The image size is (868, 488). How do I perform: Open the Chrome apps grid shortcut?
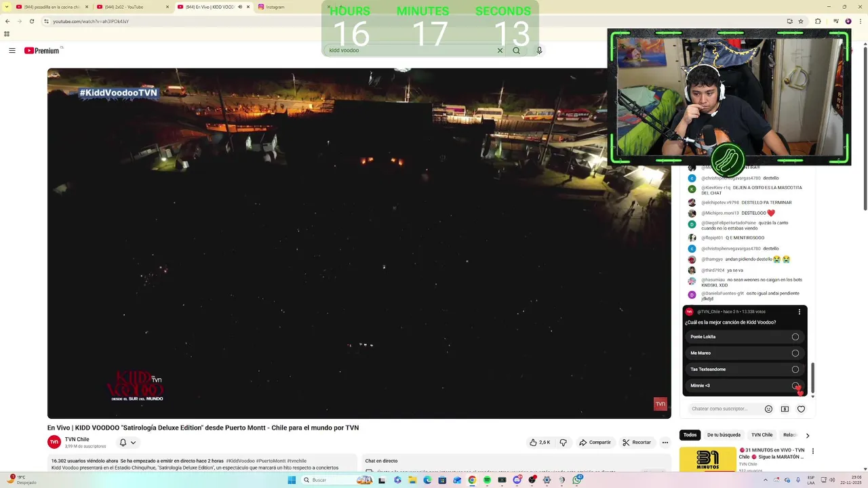pyautogui.click(x=7, y=33)
